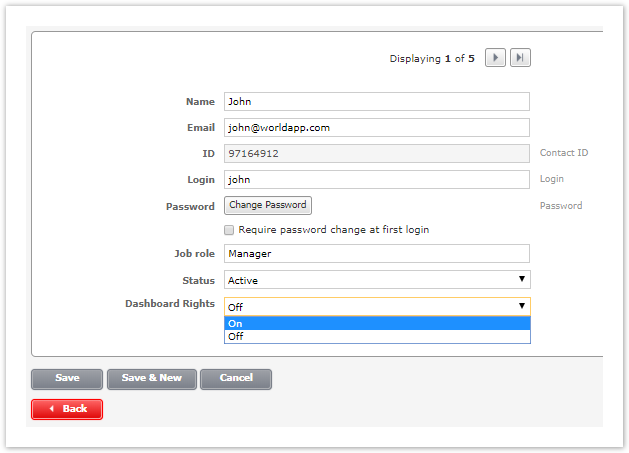Jump to the last contact record

click(520, 58)
